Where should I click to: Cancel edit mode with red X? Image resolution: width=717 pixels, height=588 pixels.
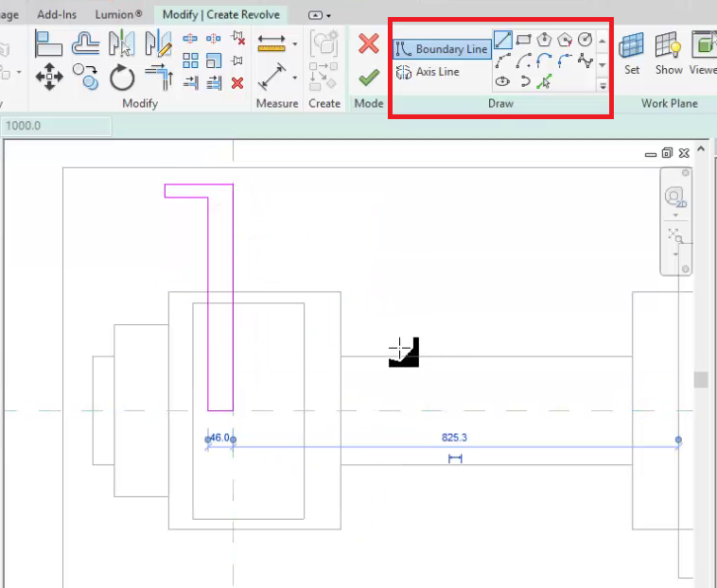tap(369, 43)
